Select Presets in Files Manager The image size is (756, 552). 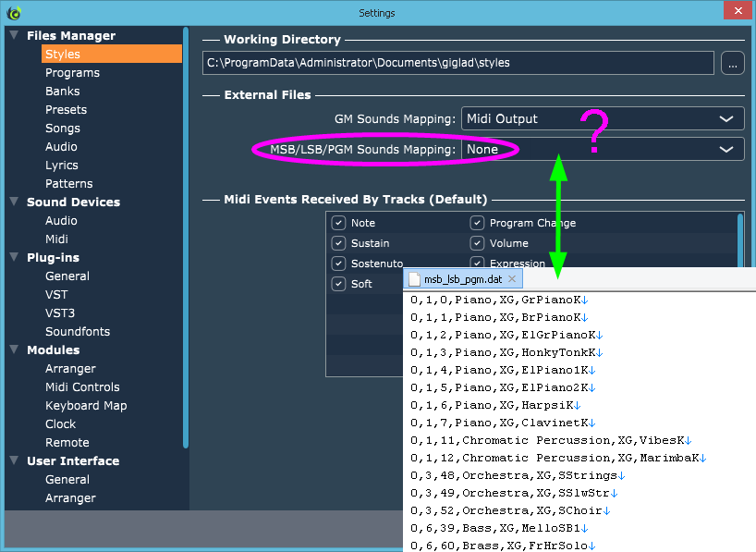66,109
